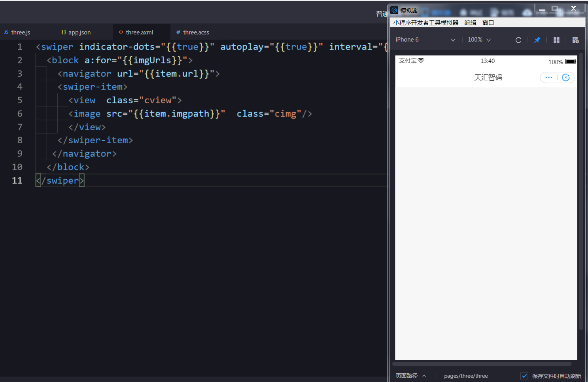588x382 pixels.
Task: Switch to the three.acss tab
Action: click(199, 32)
